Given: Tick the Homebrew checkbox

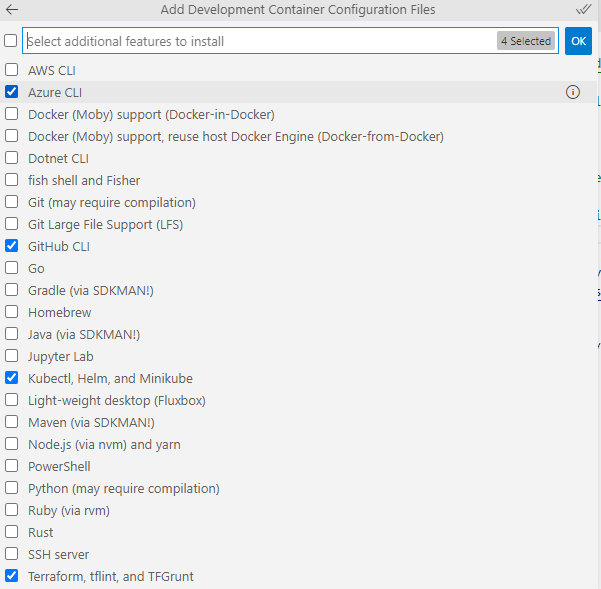Looking at the screenshot, I should [x=11, y=312].
